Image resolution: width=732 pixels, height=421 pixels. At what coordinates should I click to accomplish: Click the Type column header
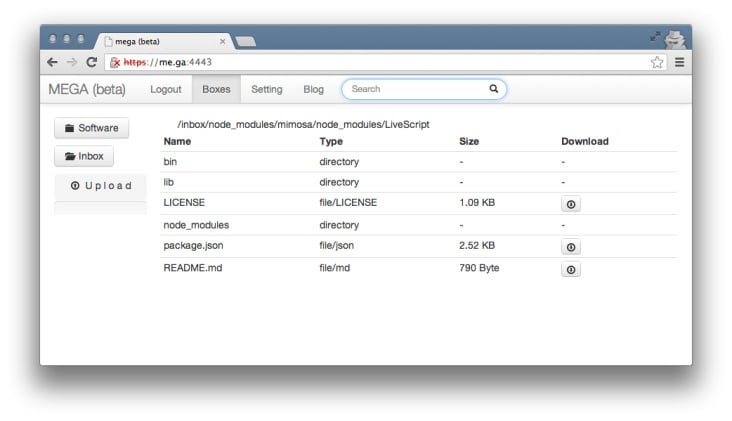(331, 141)
